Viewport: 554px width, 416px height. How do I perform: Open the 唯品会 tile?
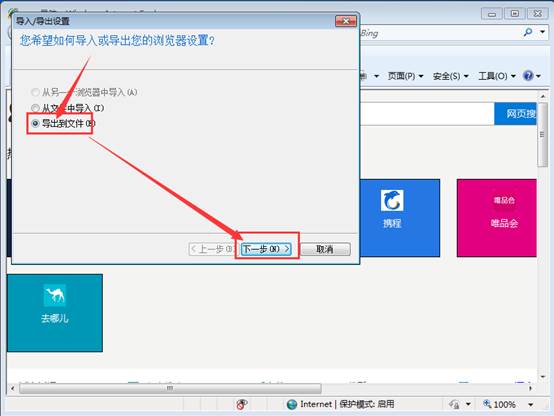click(497, 218)
